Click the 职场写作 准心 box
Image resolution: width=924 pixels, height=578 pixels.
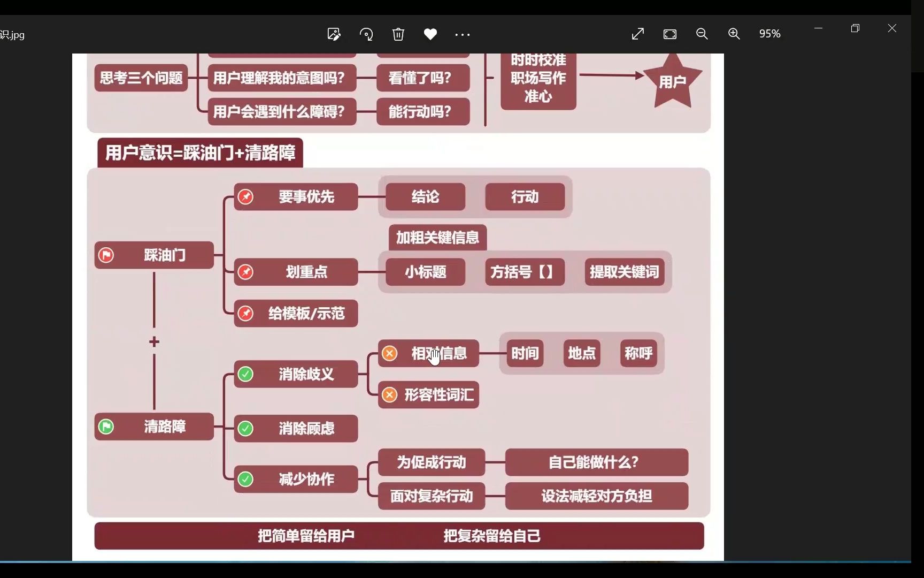point(538,81)
